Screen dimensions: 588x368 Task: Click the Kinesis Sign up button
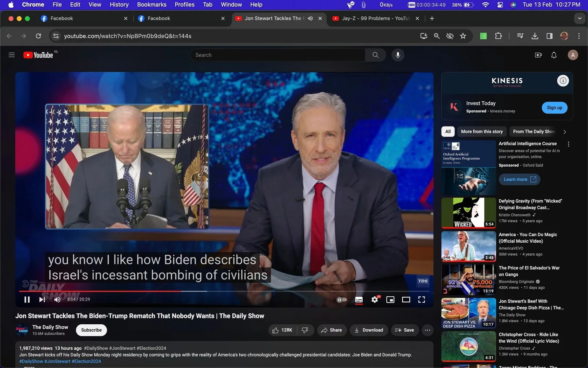pos(554,108)
